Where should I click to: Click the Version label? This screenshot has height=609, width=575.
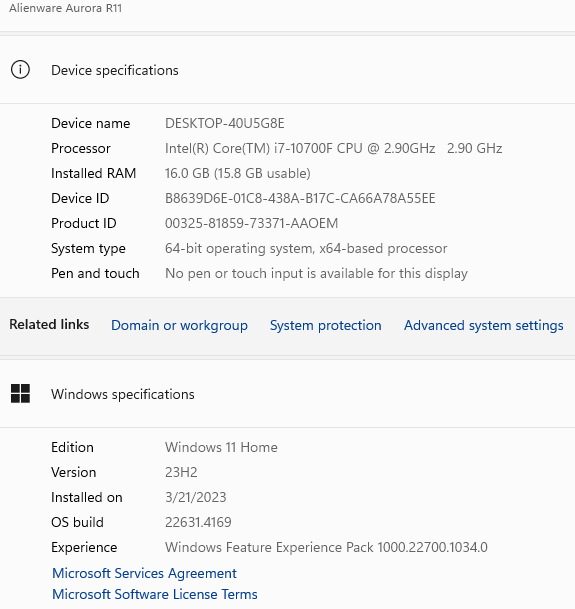73,472
